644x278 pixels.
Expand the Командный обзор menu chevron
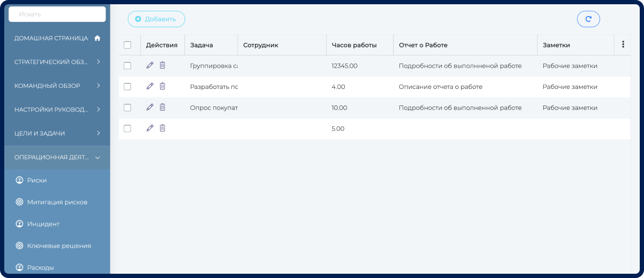pyautogui.click(x=99, y=85)
